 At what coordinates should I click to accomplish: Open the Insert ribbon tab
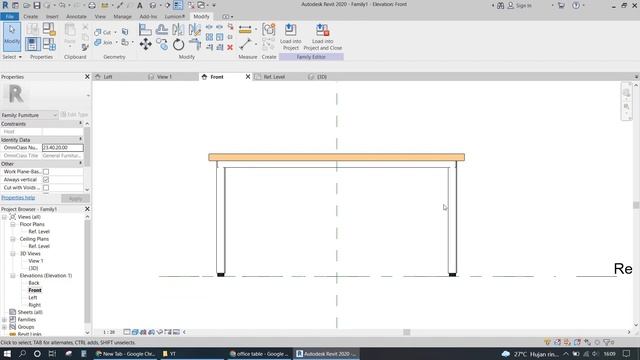(x=52, y=17)
